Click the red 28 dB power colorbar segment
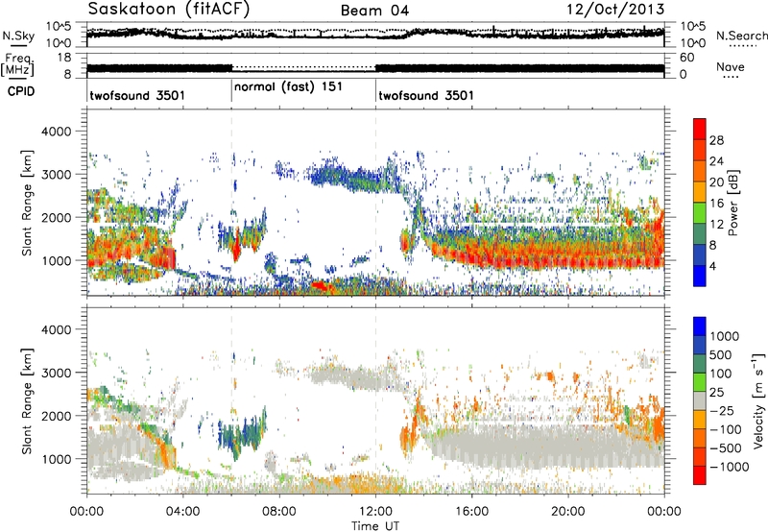768x532 pixels. [x=700, y=129]
